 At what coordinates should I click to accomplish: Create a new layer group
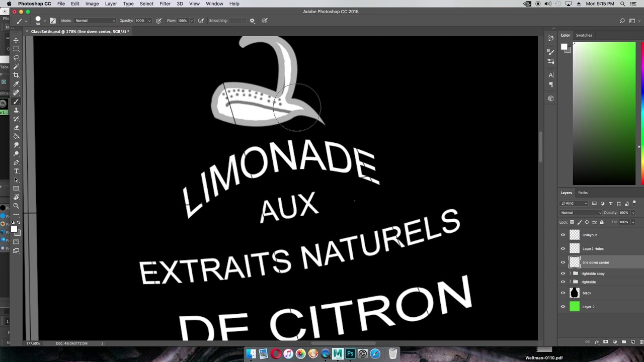624,342
